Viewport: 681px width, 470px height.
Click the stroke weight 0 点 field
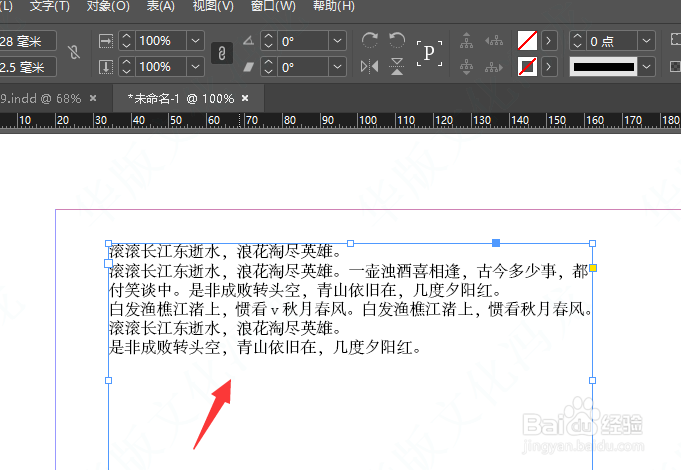click(612, 41)
